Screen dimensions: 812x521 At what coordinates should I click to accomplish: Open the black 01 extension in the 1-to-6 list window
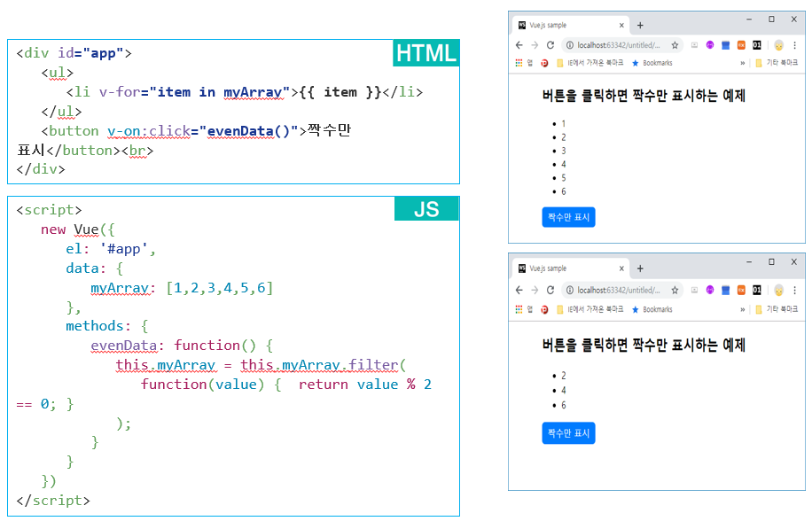pos(756,45)
